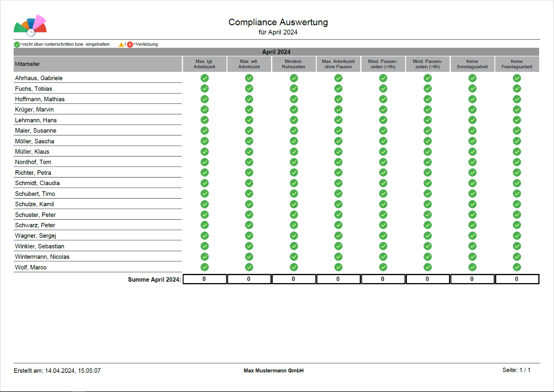Click the yellow warning triangle legend icon
The image size is (554, 392).
121,45
